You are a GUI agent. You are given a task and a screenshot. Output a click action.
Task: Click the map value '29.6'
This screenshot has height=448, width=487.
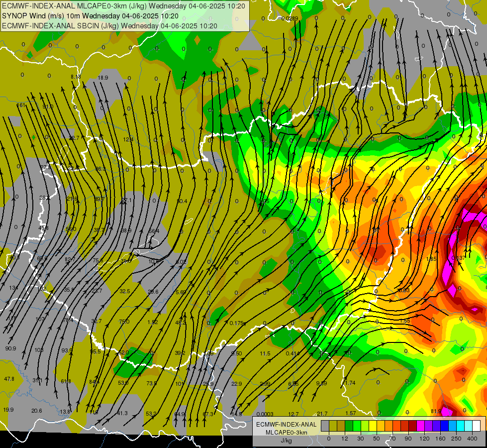153,292
